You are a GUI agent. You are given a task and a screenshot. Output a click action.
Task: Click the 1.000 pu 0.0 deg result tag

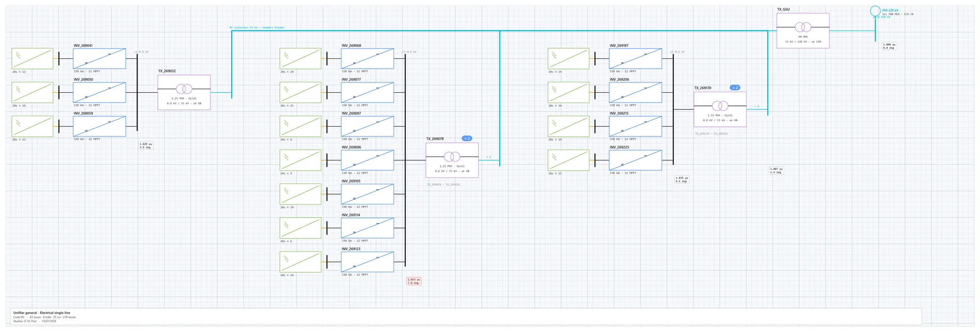click(x=889, y=46)
